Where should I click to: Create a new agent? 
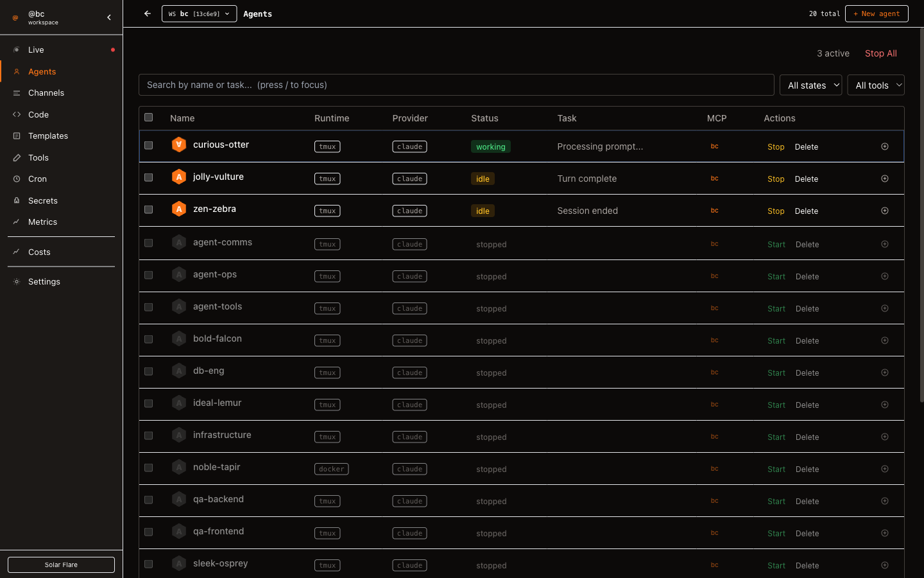pyautogui.click(x=877, y=13)
